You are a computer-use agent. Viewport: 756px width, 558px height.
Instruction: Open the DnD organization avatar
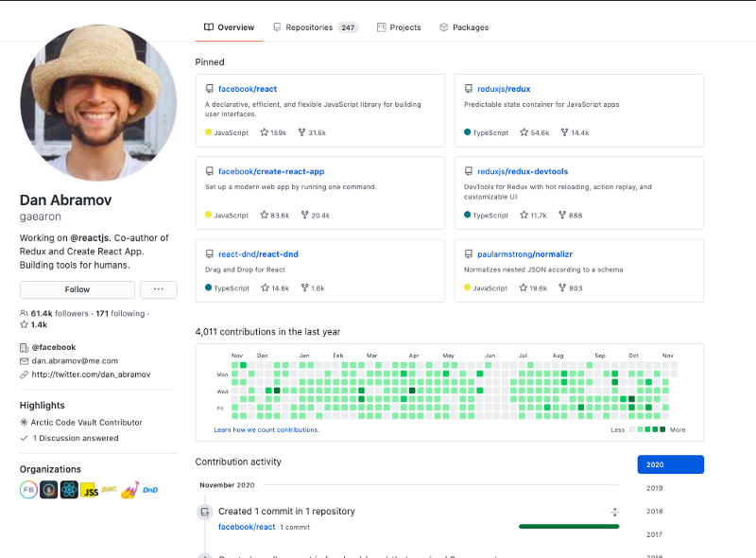[150, 490]
